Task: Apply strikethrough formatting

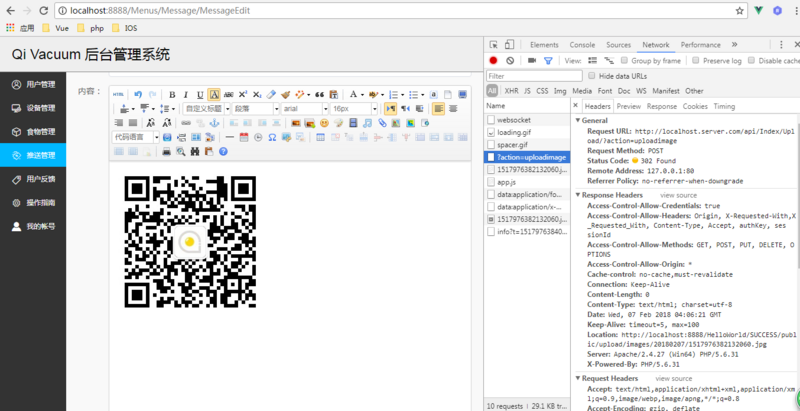Action: pos(228,95)
